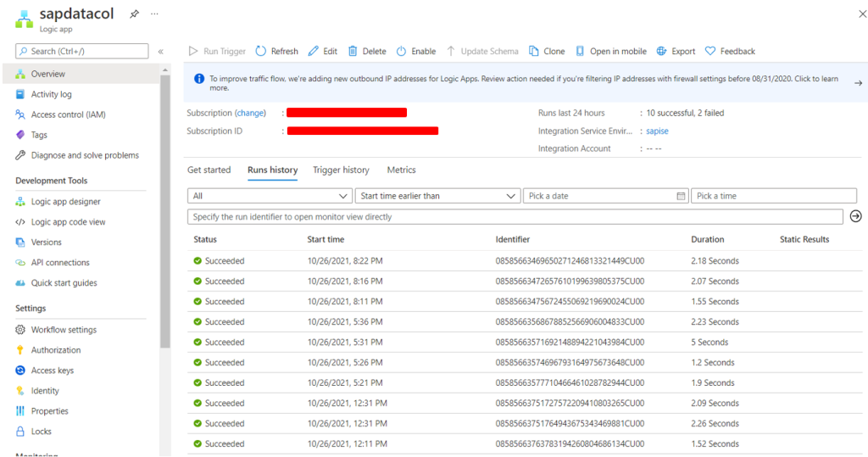Switch to the Metrics tab
Screen dimensions: 868x457
[401, 170]
